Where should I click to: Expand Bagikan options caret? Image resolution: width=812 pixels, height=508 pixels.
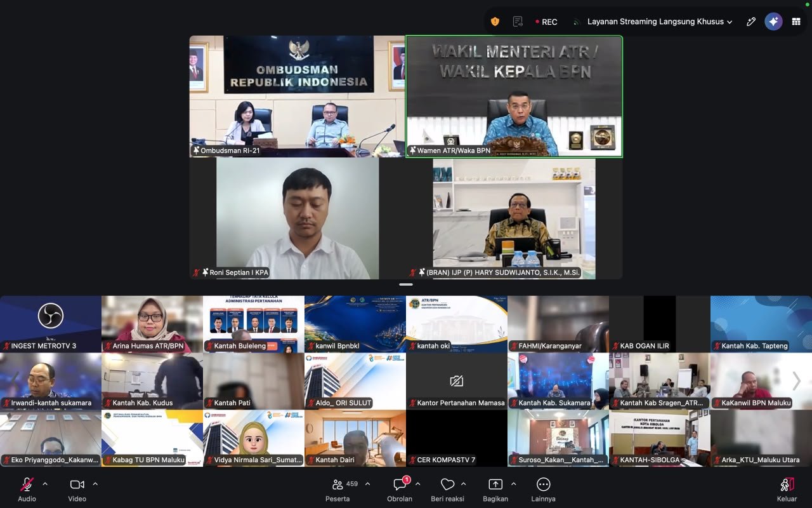pyautogui.click(x=513, y=484)
